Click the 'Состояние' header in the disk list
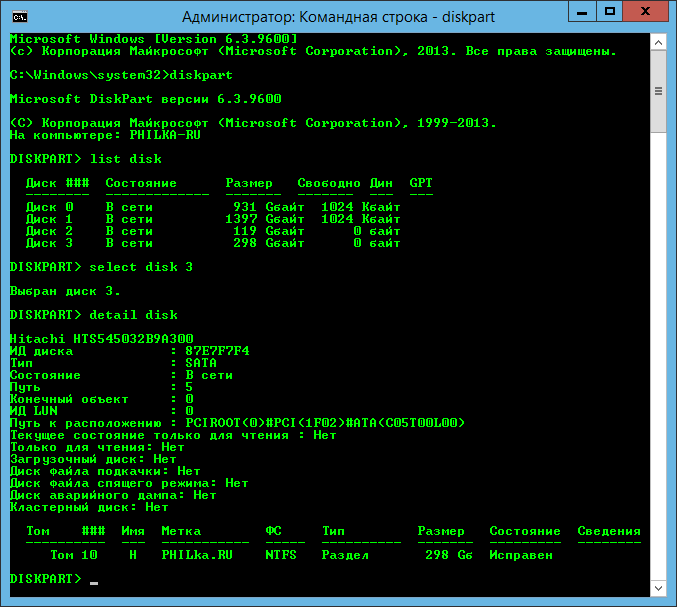 coord(141,183)
